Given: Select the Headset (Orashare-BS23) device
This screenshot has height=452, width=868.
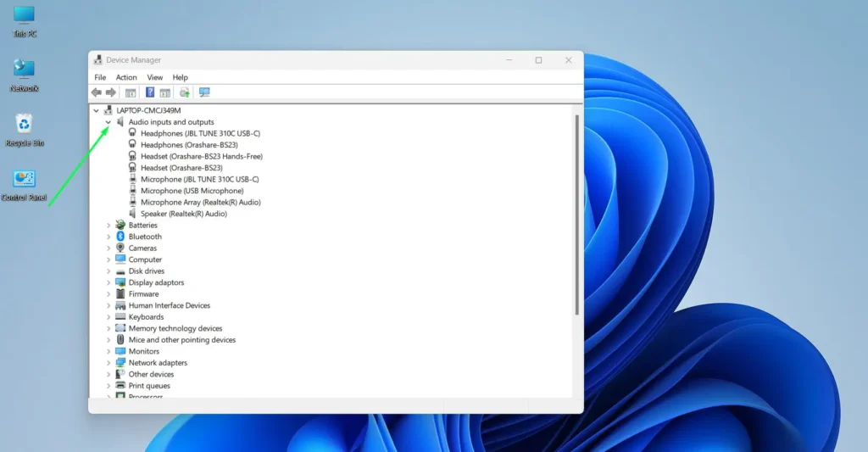Looking at the screenshot, I should [181, 168].
